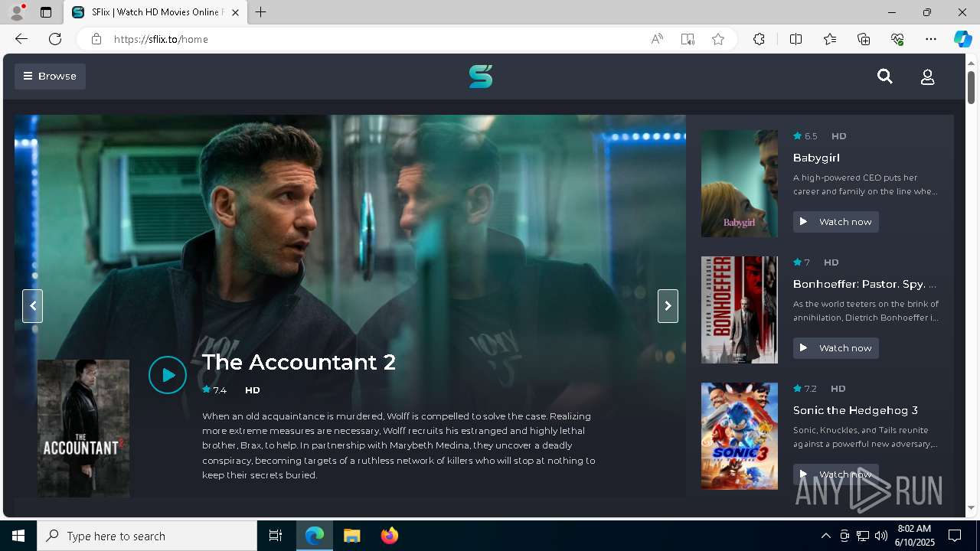Open Copilot sidebar icon
The image size is (980, 551).
coord(962,39)
